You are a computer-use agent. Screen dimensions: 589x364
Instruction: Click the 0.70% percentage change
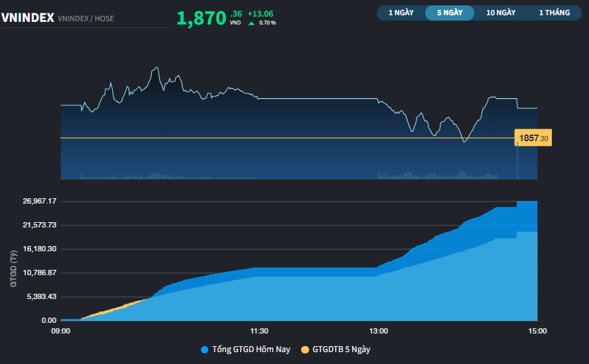point(267,23)
